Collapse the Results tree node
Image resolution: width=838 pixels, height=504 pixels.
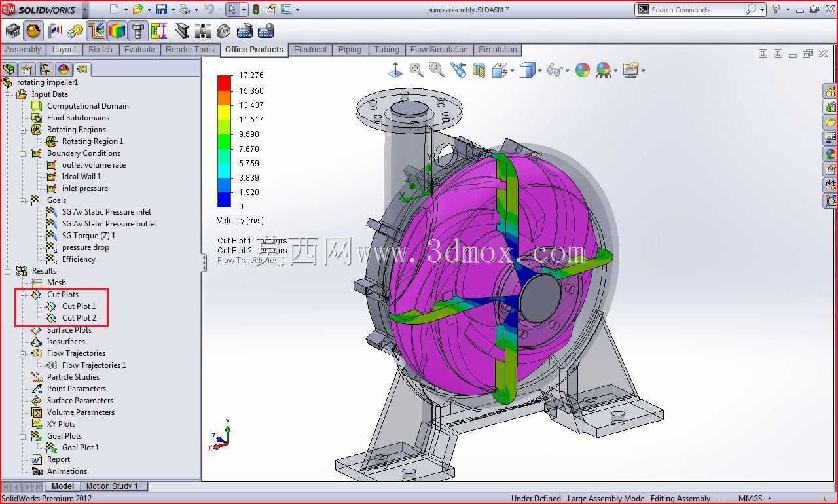pos(7,271)
